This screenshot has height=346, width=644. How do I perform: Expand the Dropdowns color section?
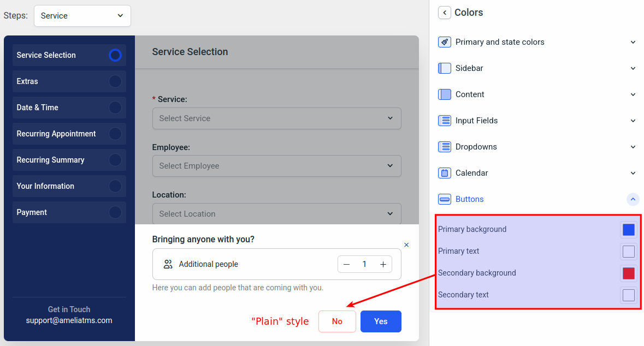click(x=633, y=147)
